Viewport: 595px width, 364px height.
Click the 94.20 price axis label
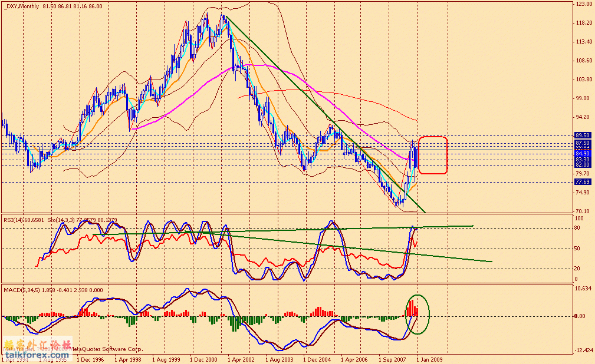[583, 117]
